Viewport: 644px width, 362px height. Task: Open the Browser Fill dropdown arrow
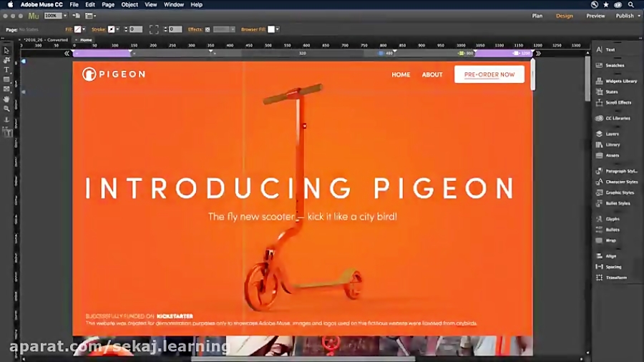(x=278, y=29)
